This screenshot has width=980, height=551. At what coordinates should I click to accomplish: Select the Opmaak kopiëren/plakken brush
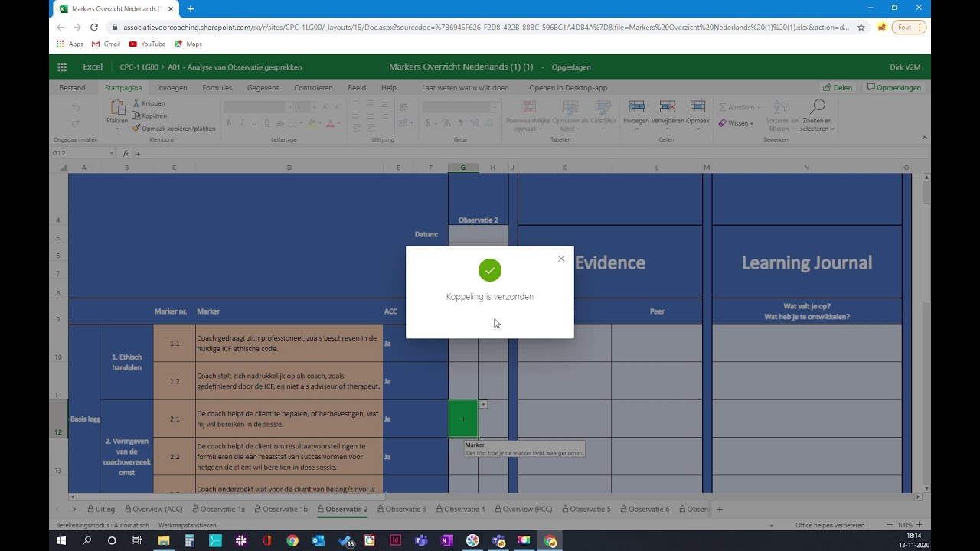click(136, 129)
